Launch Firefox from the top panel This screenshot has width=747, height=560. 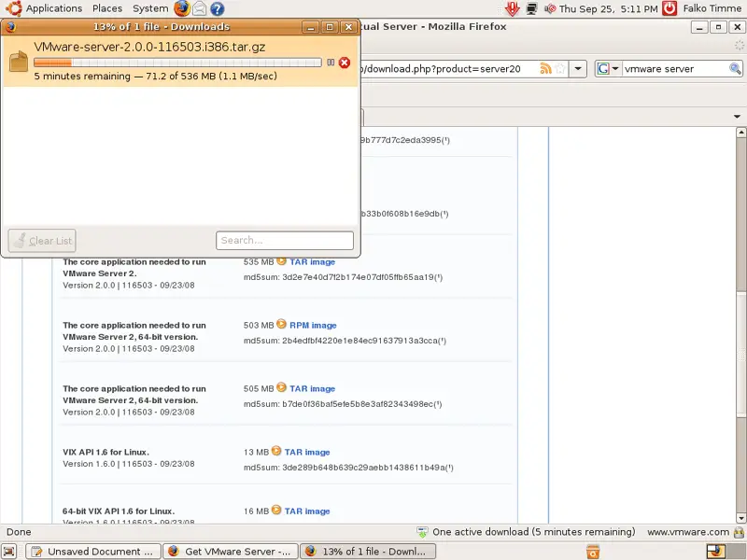(181, 8)
